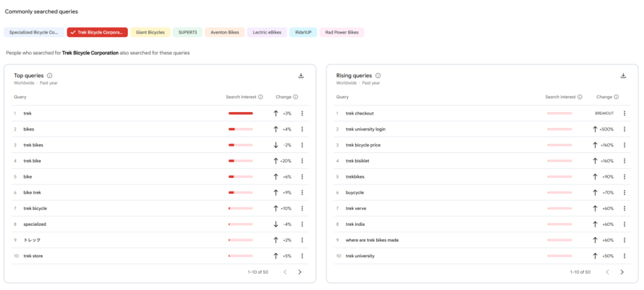The height and width of the screenshot is (290, 644).
Task: Click the 'trek india' rising query
Action: (355, 224)
